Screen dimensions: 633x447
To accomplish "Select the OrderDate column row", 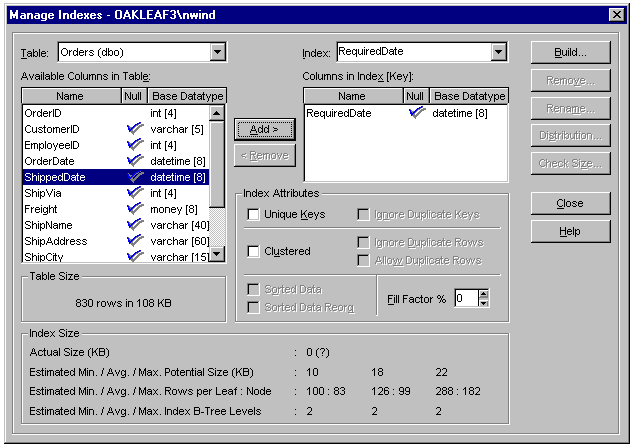I will [70, 161].
